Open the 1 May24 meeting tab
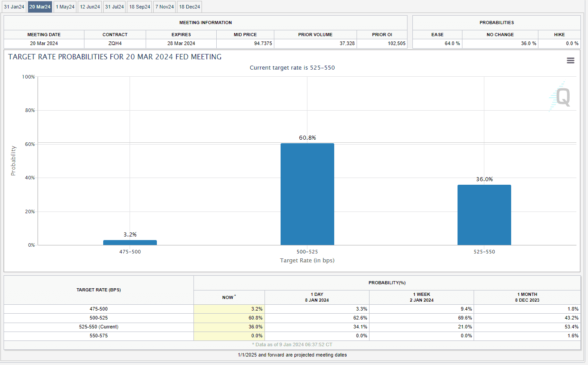 click(65, 7)
